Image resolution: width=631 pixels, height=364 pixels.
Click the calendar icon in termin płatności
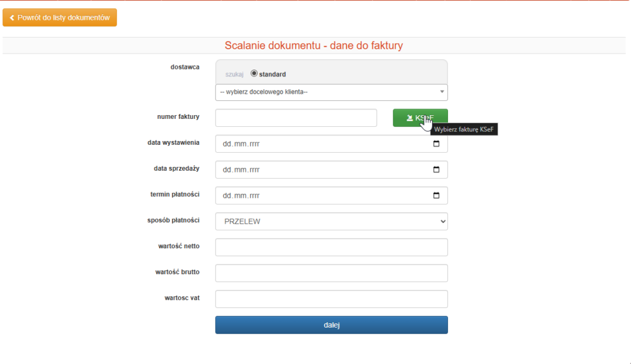(436, 196)
